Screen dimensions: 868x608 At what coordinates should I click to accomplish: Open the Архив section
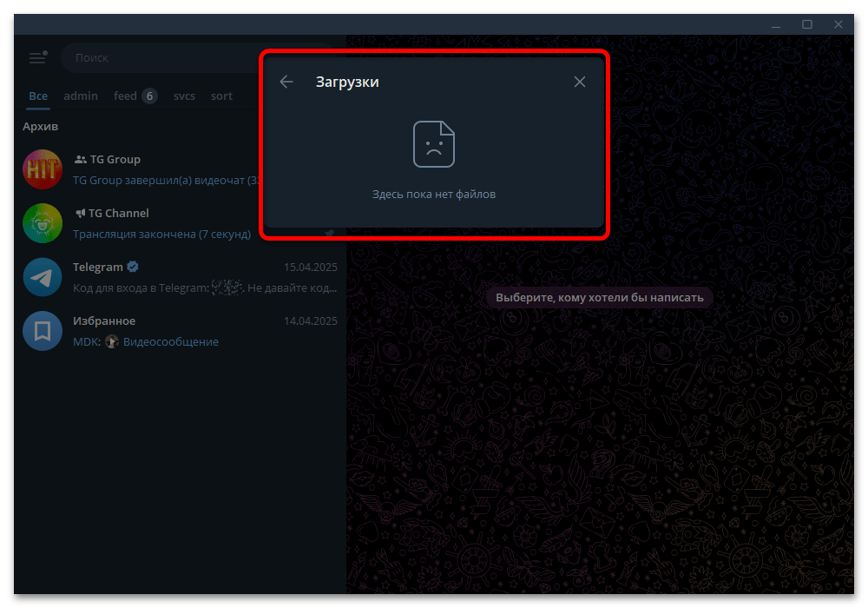41,126
